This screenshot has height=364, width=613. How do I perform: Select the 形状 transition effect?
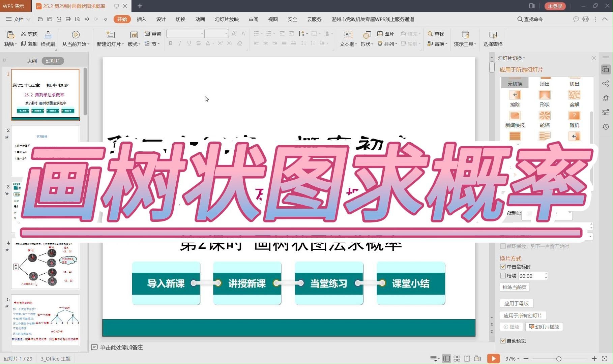click(x=545, y=99)
